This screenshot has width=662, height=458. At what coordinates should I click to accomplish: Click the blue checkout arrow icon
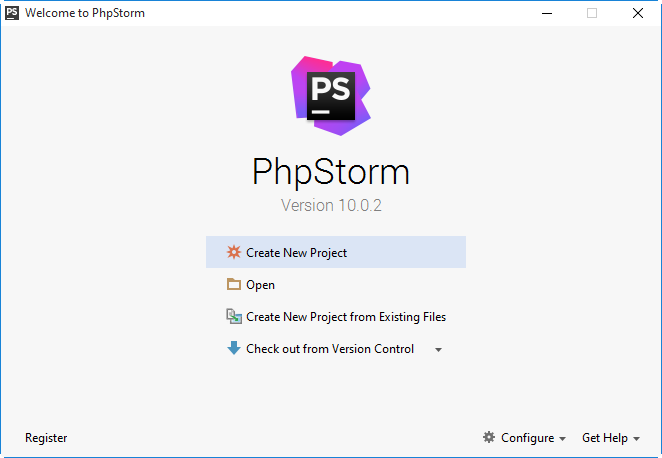233,349
